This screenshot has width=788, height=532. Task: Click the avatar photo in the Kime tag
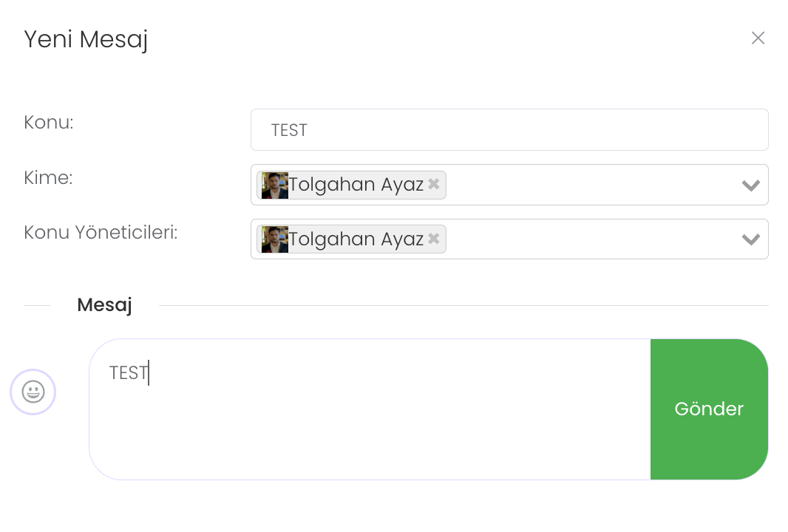pyautogui.click(x=274, y=185)
